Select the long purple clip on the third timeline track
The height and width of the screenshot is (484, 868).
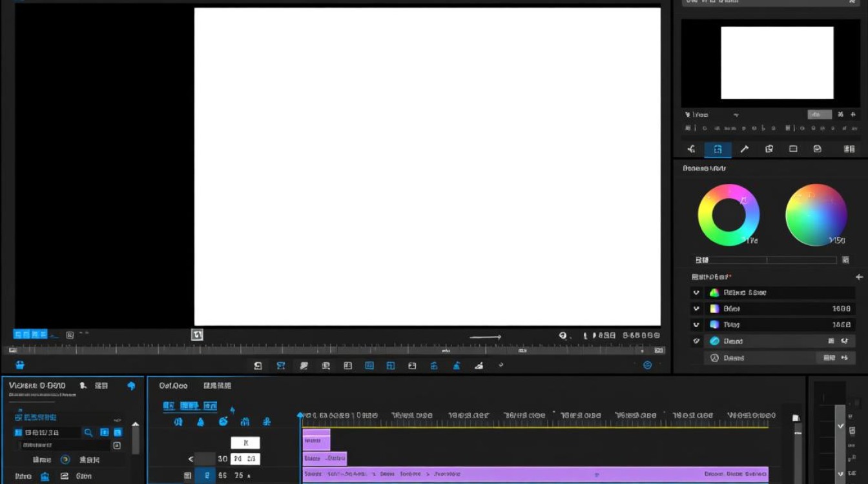(535, 474)
